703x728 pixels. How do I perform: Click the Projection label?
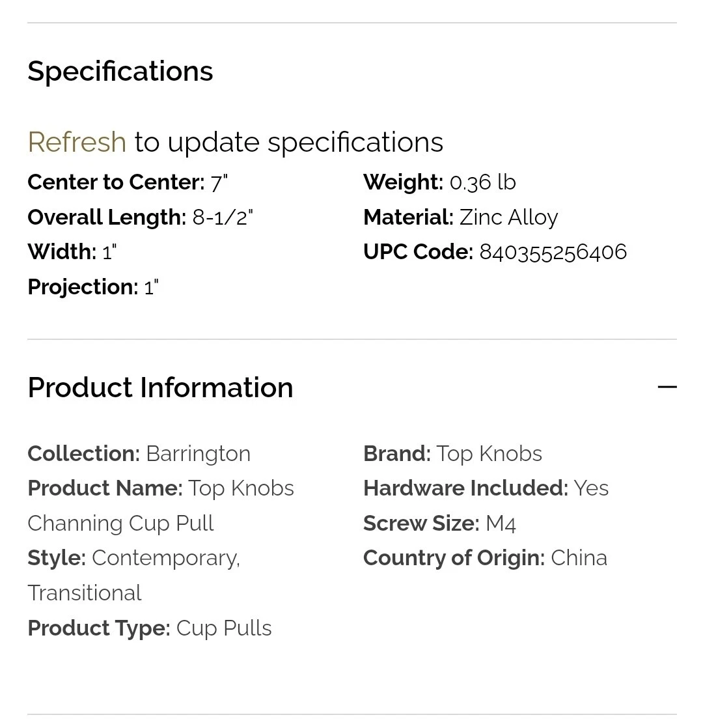pyautogui.click(x=83, y=287)
